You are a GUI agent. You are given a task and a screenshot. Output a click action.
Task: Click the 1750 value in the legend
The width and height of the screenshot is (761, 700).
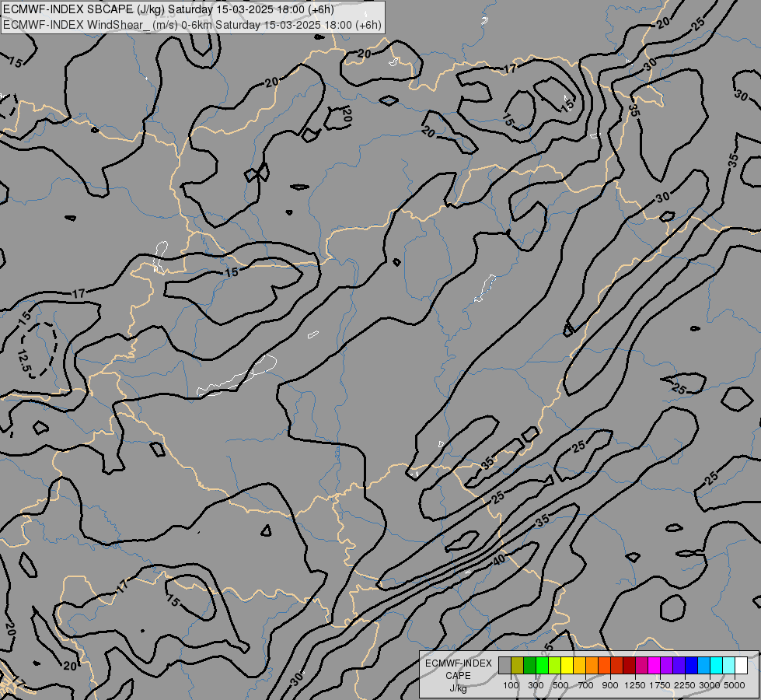(660, 685)
